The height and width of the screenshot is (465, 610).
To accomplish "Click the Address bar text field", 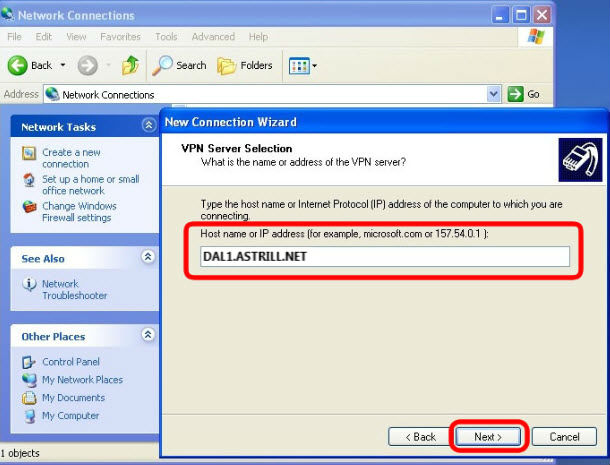I will (273, 94).
